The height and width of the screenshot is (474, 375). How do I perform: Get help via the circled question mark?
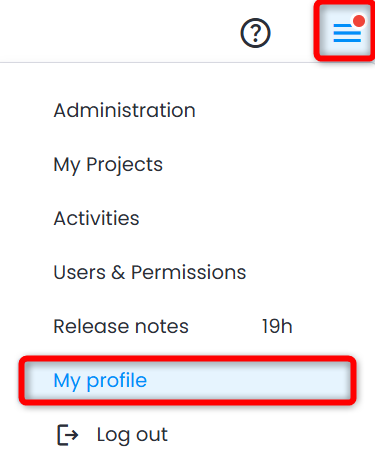tap(255, 33)
